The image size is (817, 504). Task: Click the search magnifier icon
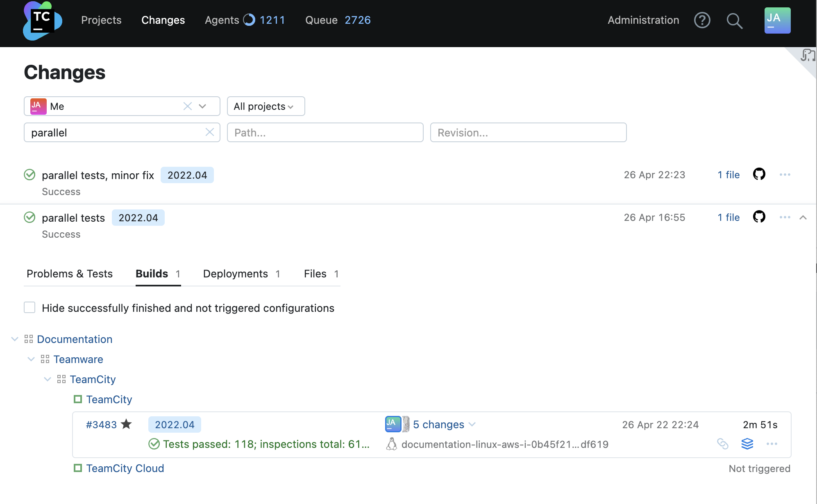point(734,21)
